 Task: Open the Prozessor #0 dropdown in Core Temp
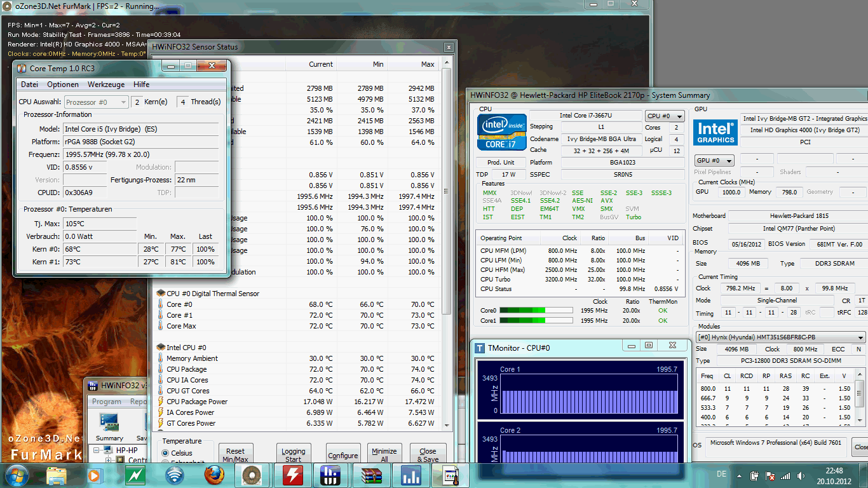pos(95,102)
